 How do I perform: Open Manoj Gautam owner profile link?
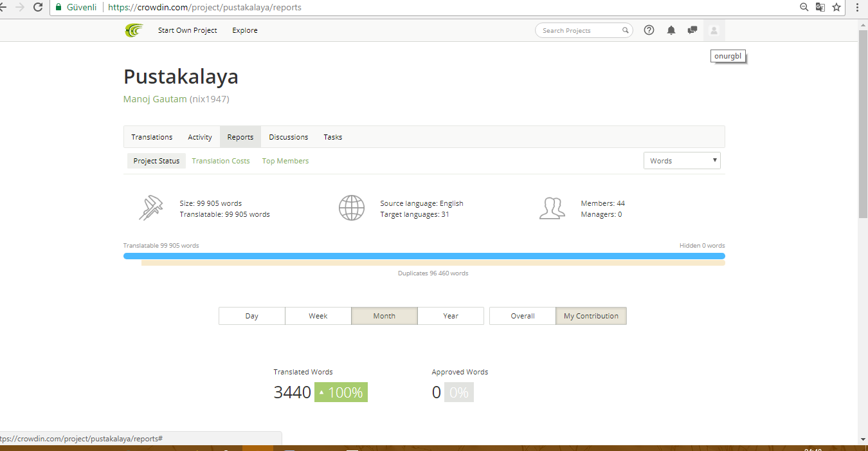pos(155,99)
